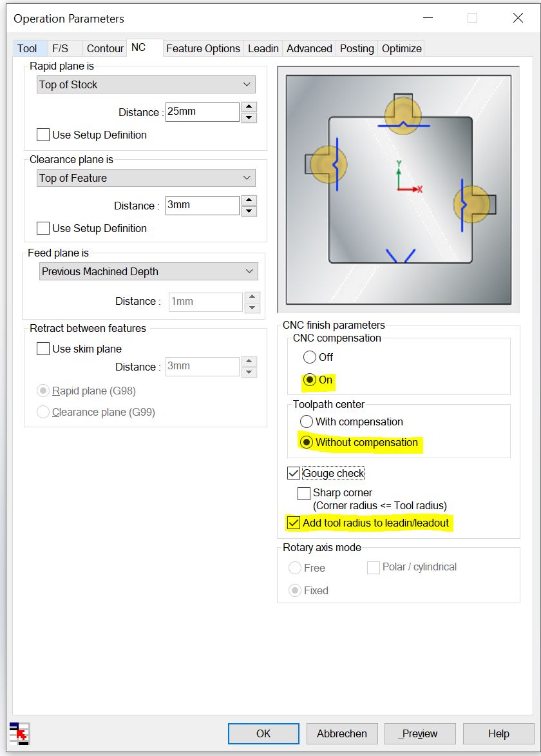Click the Rapid plane Distance field showing 25mm

tap(202, 112)
